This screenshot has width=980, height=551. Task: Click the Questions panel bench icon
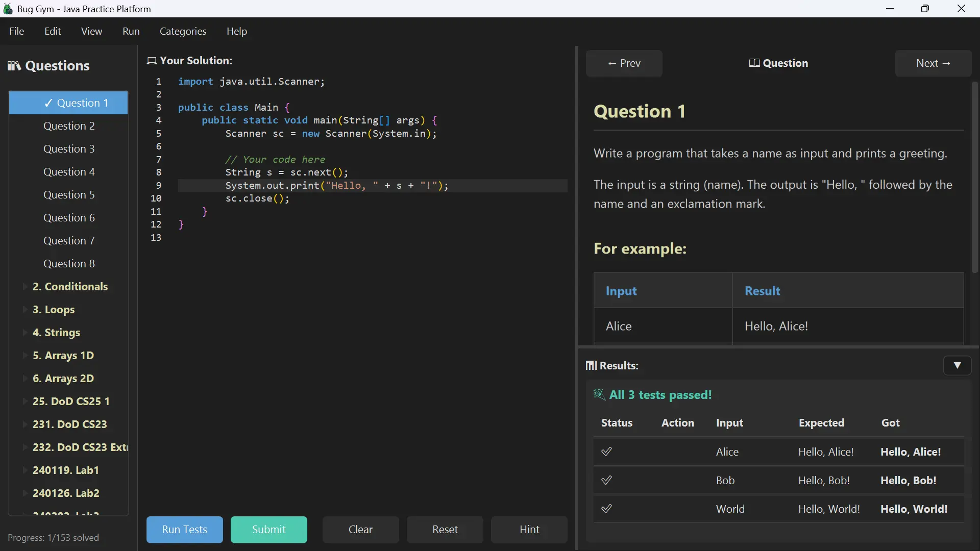pos(15,66)
